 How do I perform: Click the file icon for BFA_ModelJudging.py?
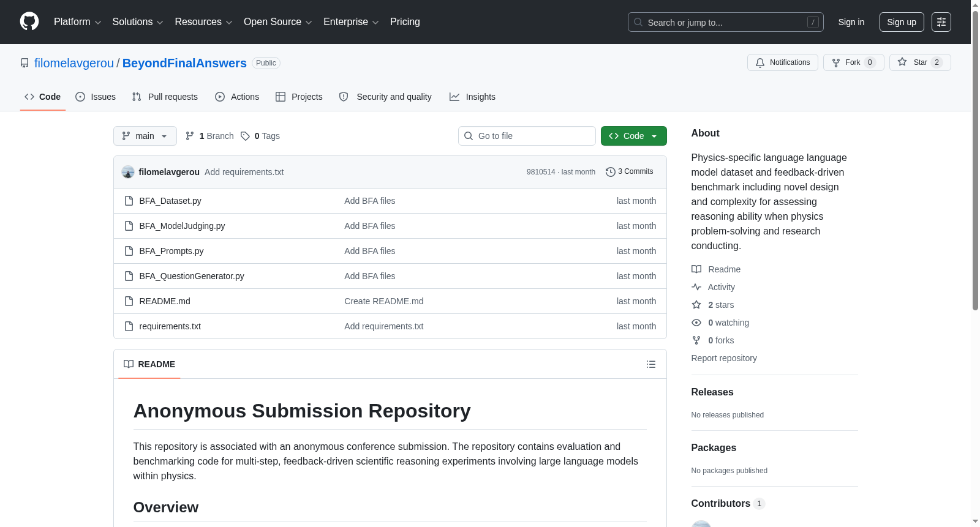click(129, 226)
